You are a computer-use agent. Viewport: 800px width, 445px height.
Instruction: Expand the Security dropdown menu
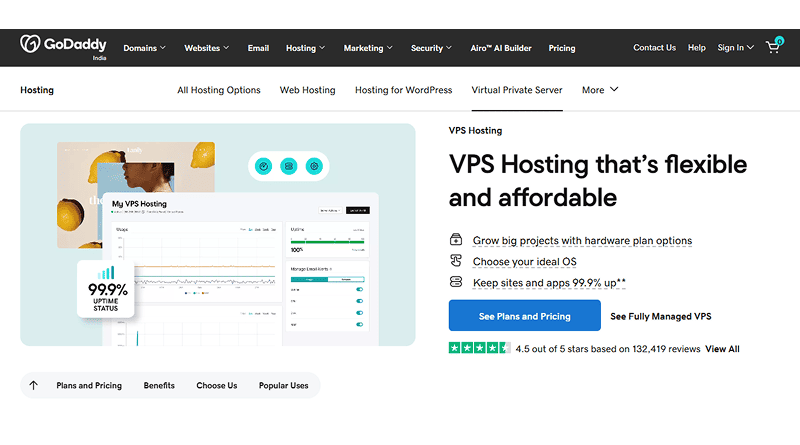(x=431, y=48)
